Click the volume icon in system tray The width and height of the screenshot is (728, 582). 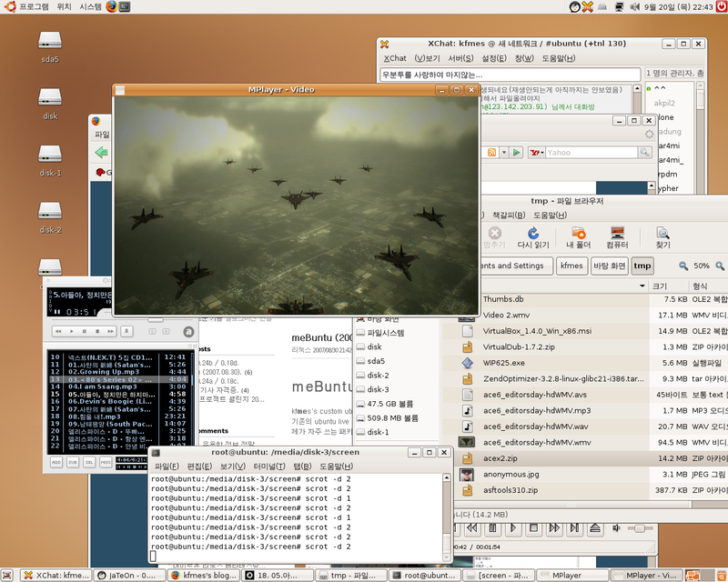634,6
